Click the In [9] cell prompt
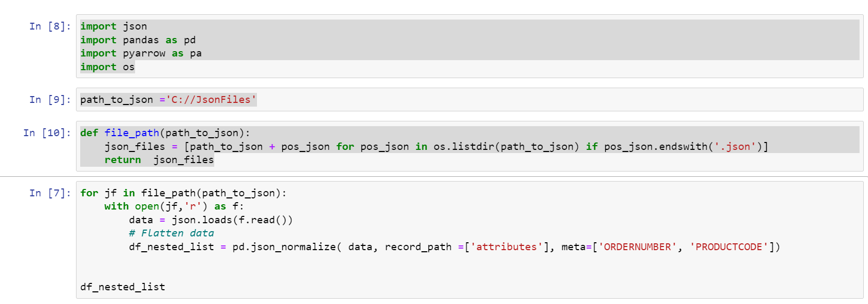The width and height of the screenshot is (868, 304). 50,100
